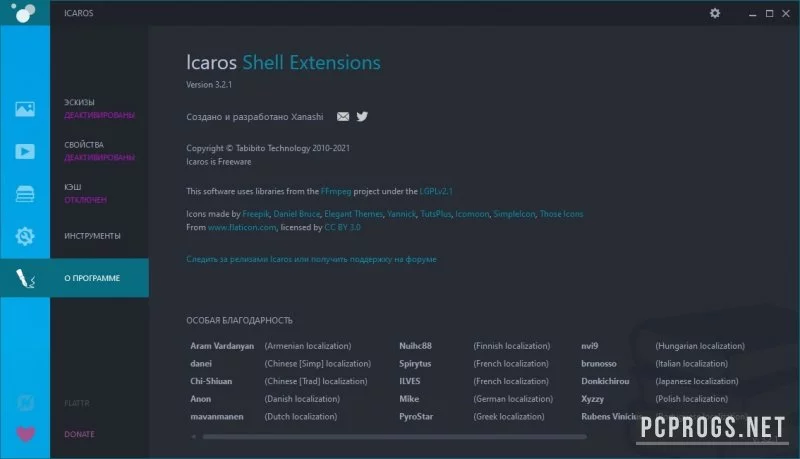Open settings gear in title bar
The height and width of the screenshot is (459, 800).
[715, 13]
